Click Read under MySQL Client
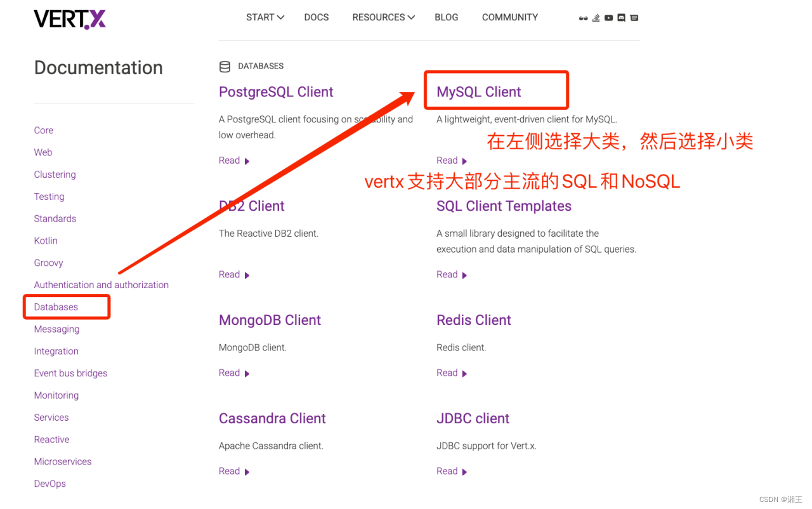The width and height of the screenshot is (812, 509). [447, 161]
